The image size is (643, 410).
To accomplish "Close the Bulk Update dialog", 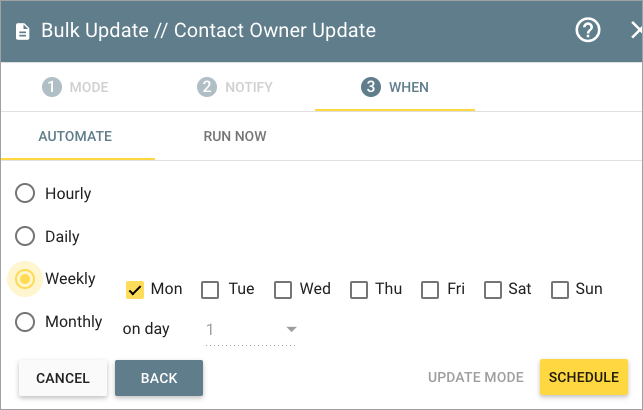I will click(x=636, y=30).
